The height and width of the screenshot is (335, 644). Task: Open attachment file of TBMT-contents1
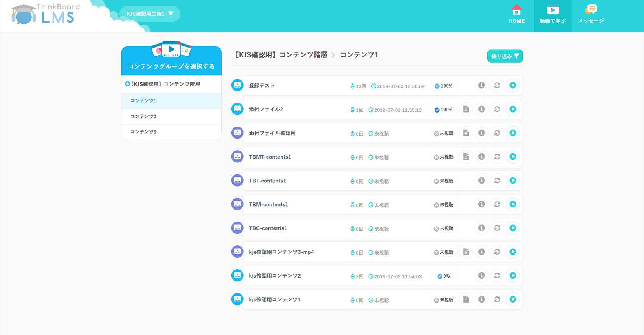466,157
